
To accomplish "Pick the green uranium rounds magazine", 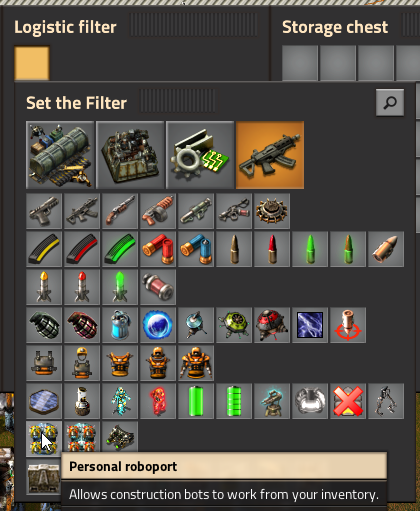I will click(x=120, y=249).
